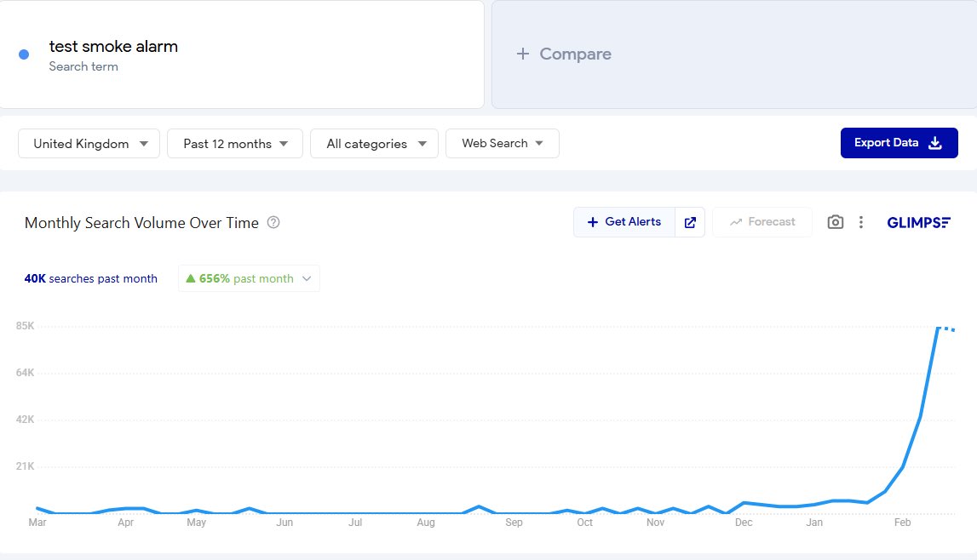
Task: Open the external link icon beside Get Alerts
Action: click(x=690, y=222)
